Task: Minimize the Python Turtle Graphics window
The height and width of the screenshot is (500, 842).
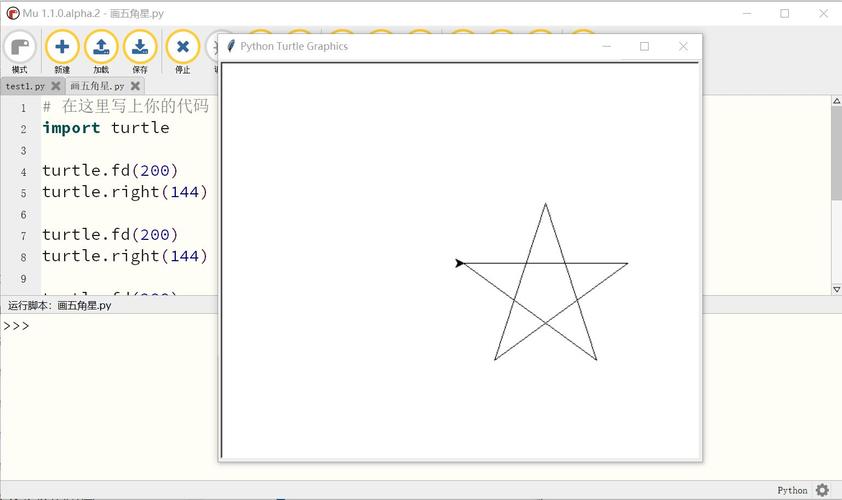Action: (607, 46)
